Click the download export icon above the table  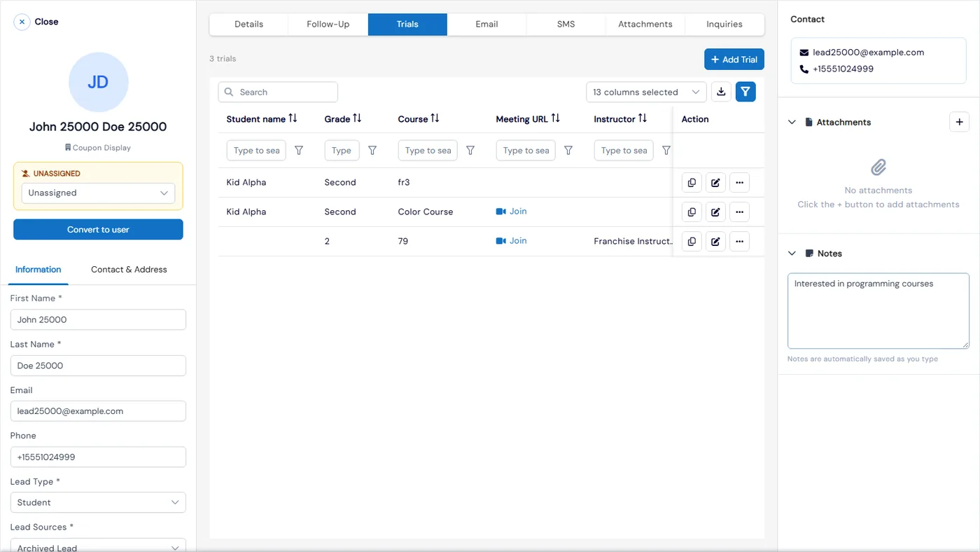point(721,92)
